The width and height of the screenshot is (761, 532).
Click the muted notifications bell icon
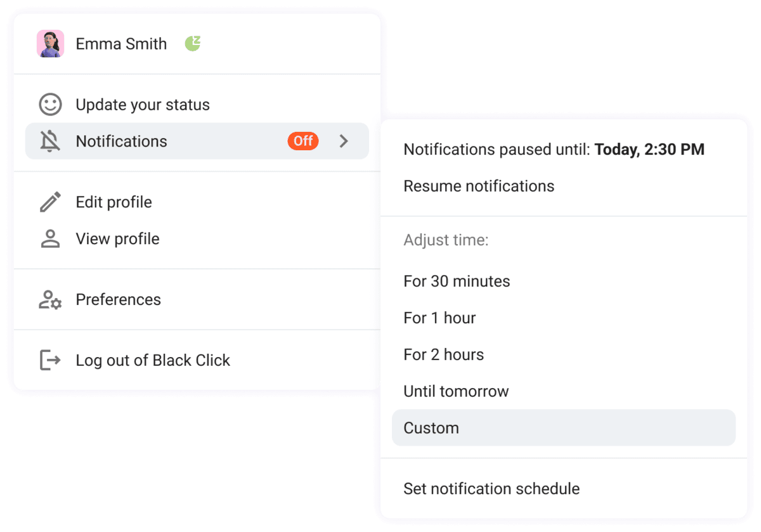pos(51,141)
